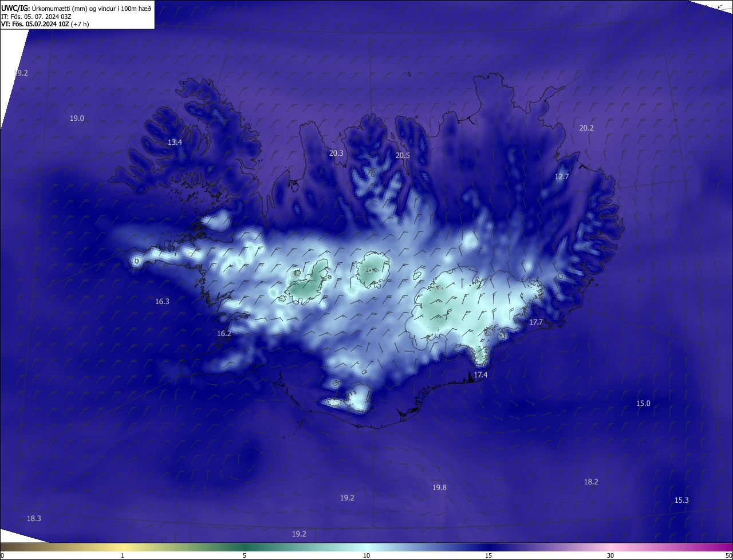The height and width of the screenshot is (560, 733).
Task: Click the 20.3 value label
Action: 336,153
